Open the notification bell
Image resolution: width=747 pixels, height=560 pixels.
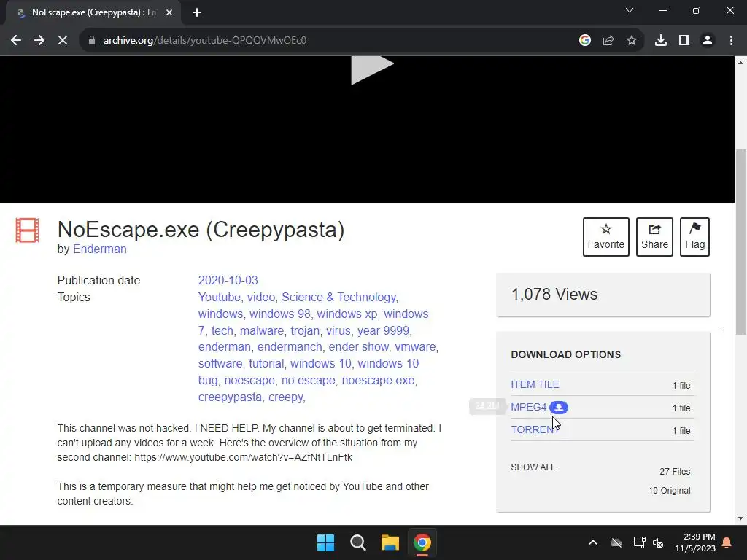tap(727, 542)
